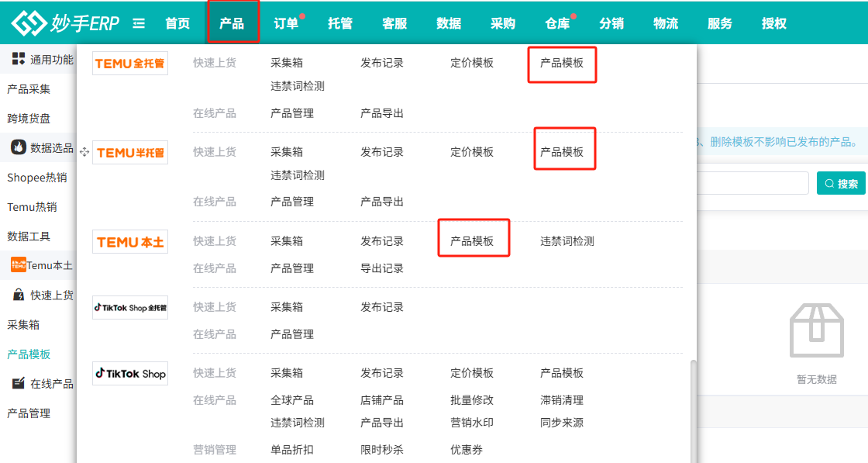
Task: Open 违禁词检测 under TEMU半托管
Action: click(298, 175)
